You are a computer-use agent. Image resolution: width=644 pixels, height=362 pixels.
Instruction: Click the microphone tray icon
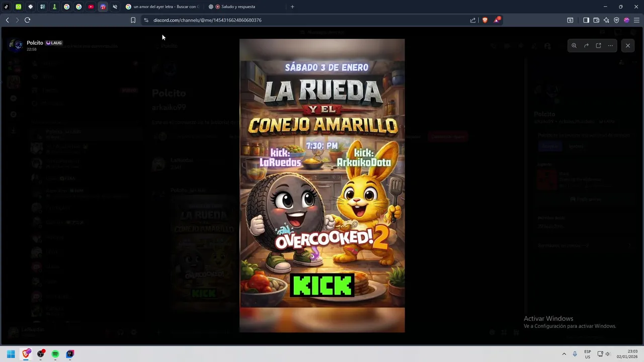575,354
